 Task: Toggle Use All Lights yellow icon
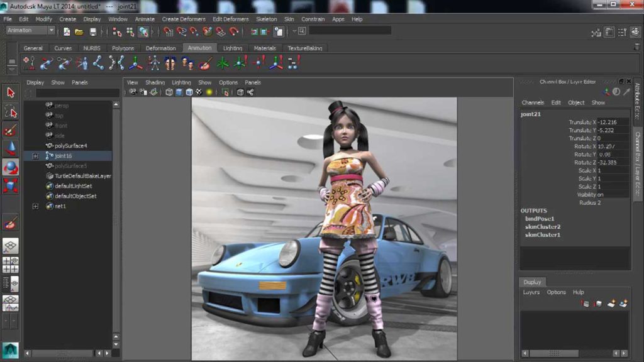pos(209,92)
